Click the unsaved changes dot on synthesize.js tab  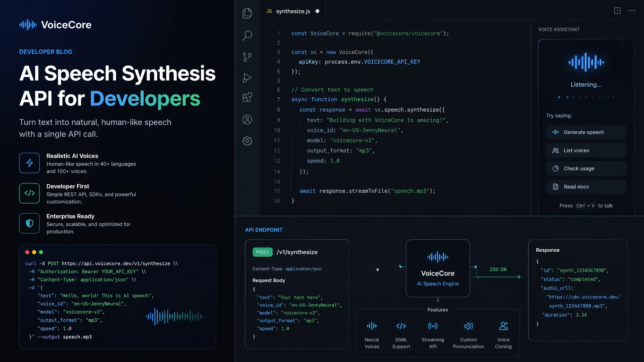tap(318, 11)
